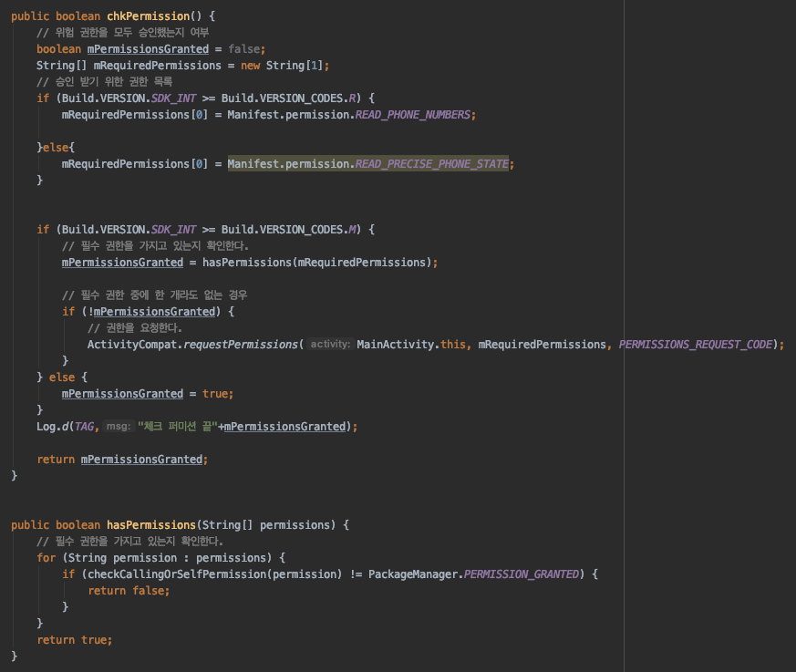
Task: Click 'new String[1]' array allocation
Action: point(283,66)
